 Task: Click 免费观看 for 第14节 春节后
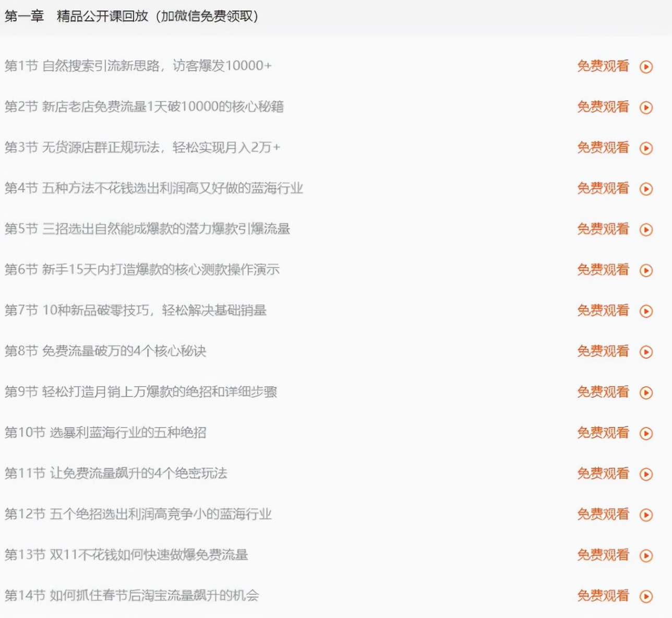click(603, 595)
